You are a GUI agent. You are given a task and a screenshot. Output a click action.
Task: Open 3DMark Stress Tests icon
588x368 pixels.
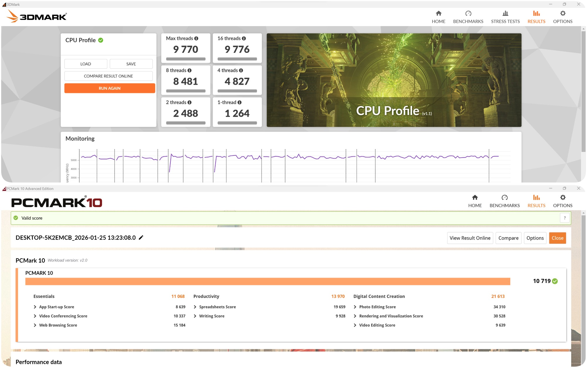pos(505,13)
